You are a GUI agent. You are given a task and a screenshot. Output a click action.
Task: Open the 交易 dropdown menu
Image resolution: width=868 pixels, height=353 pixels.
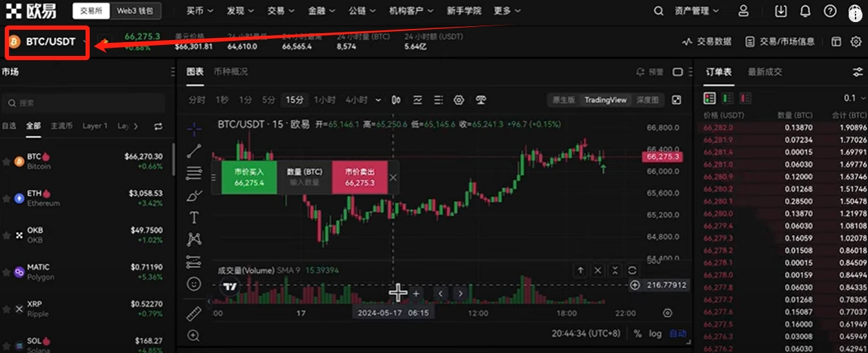click(x=281, y=11)
